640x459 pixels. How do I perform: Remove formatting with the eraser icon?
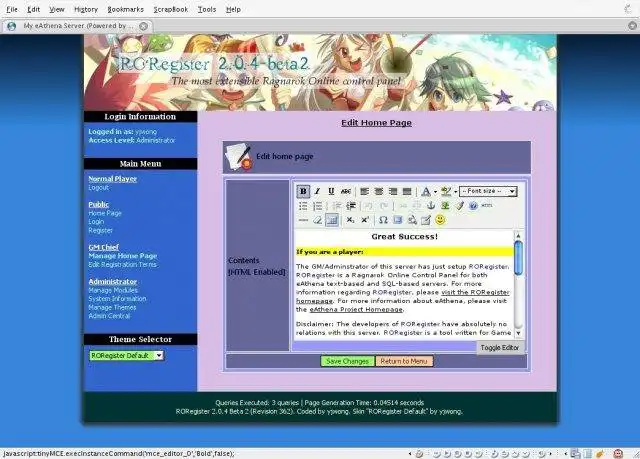click(x=317, y=220)
